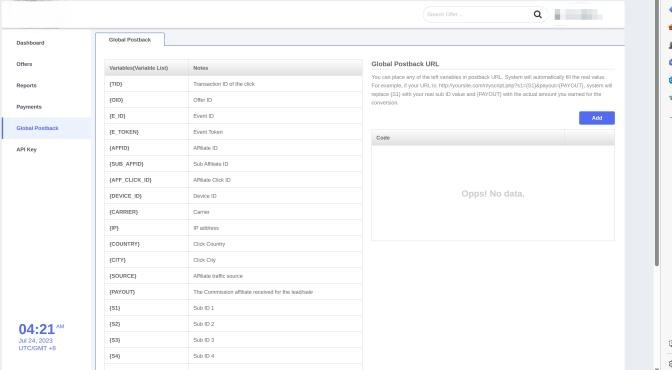Go to Offers in the sidebar
The image size is (672, 370).
point(24,64)
